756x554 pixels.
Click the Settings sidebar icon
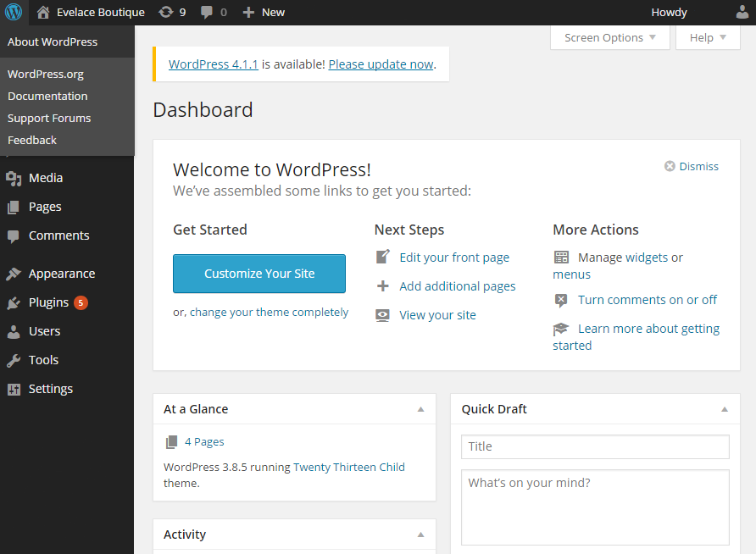(14, 390)
